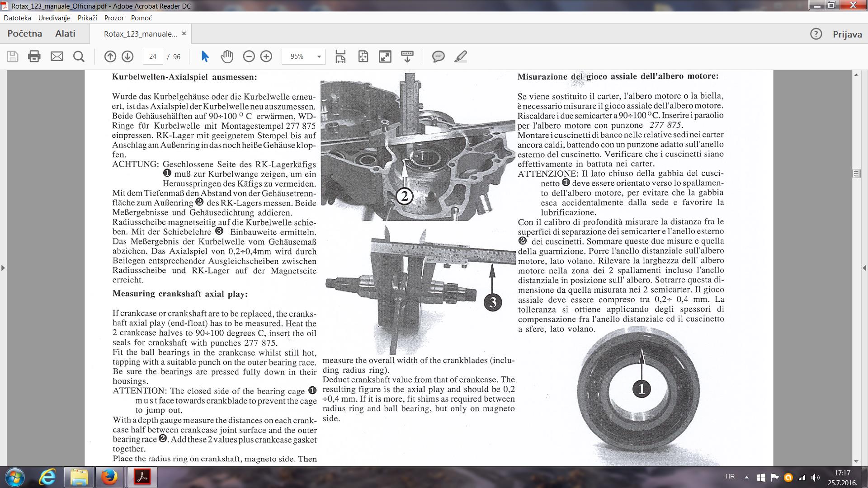Toggle full screen mode icon
Viewport: 868px width, 488px height.
(385, 56)
